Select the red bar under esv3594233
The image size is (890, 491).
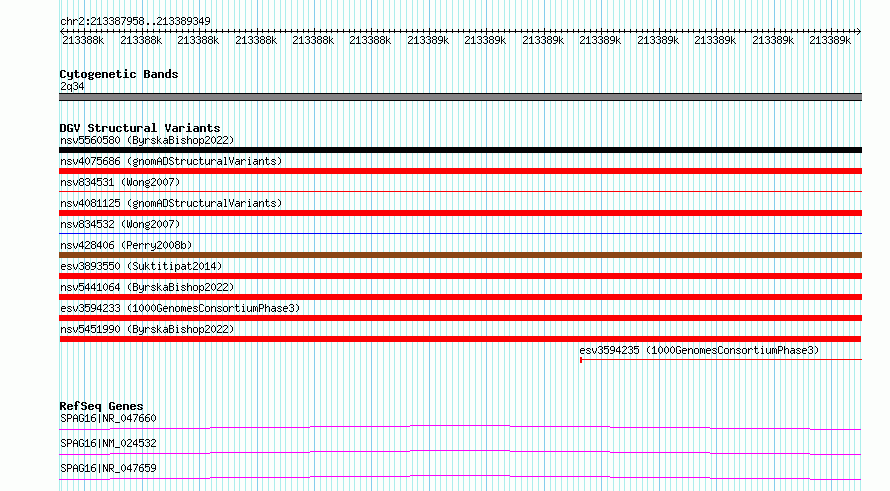pos(460,318)
